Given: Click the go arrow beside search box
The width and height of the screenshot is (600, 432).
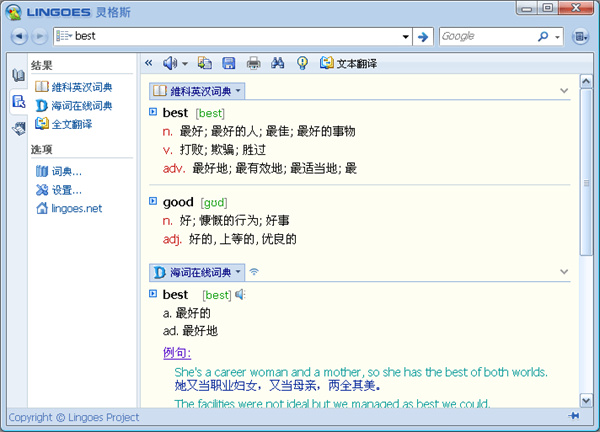Looking at the screenshot, I should point(424,37).
